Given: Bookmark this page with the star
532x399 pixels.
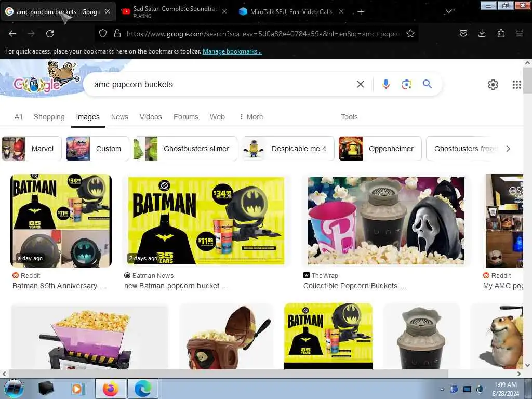Looking at the screenshot, I should coord(410,34).
